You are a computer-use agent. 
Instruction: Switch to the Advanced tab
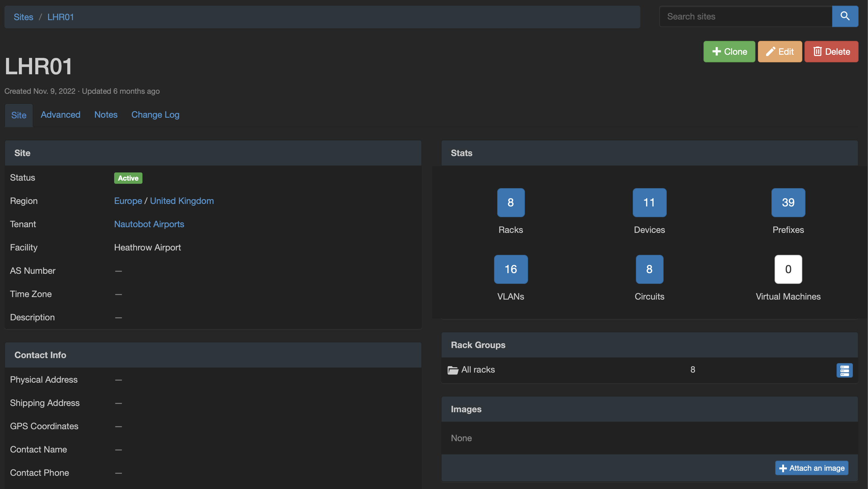click(x=60, y=115)
